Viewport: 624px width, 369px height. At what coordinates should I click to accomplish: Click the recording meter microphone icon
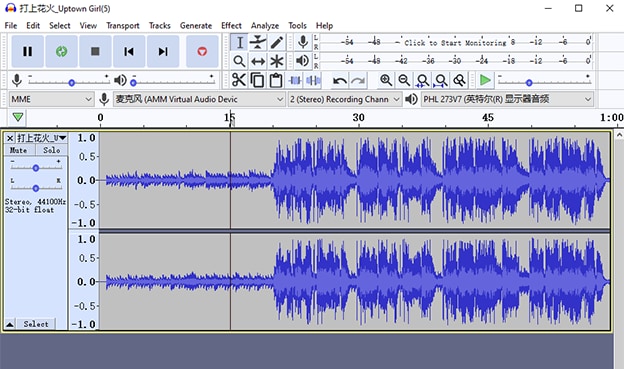(x=303, y=42)
